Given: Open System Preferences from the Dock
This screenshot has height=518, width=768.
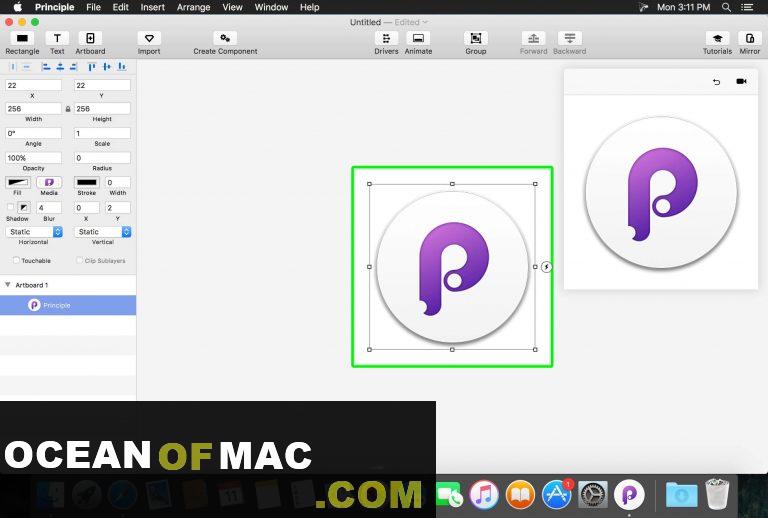Looking at the screenshot, I should 593,494.
